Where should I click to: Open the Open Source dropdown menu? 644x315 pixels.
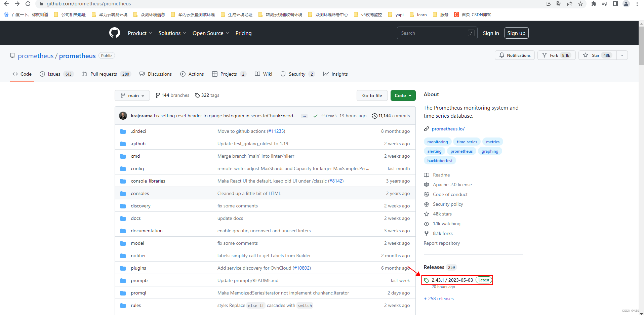click(x=211, y=33)
